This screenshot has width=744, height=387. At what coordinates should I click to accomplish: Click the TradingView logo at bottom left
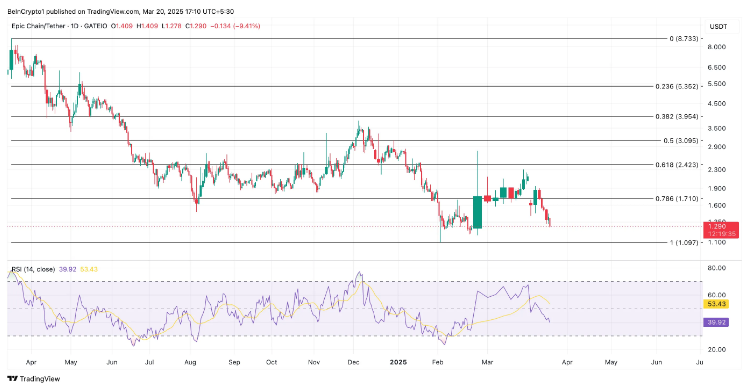click(x=34, y=379)
